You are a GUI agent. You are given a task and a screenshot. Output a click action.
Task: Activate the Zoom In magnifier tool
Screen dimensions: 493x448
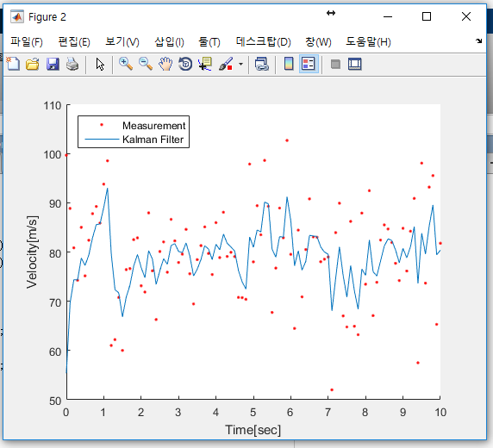pyautogui.click(x=126, y=64)
